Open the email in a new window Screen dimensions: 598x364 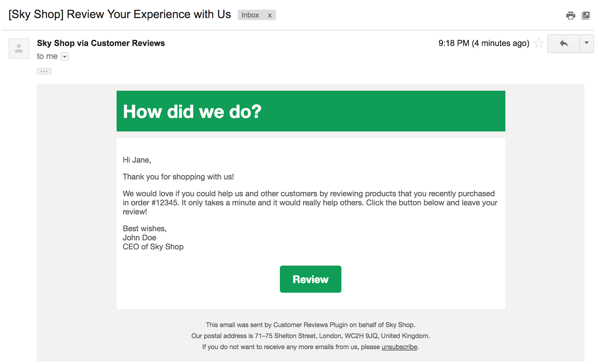(x=586, y=15)
